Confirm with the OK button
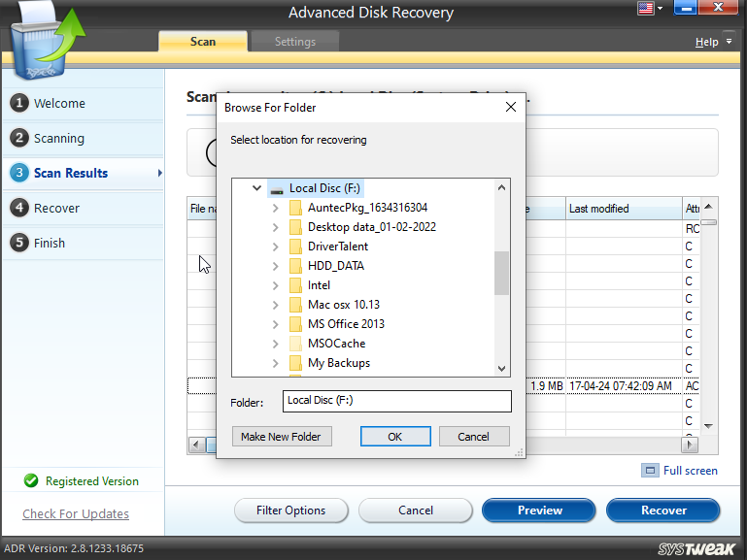Screen dimensions: 747x560 click(395, 437)
